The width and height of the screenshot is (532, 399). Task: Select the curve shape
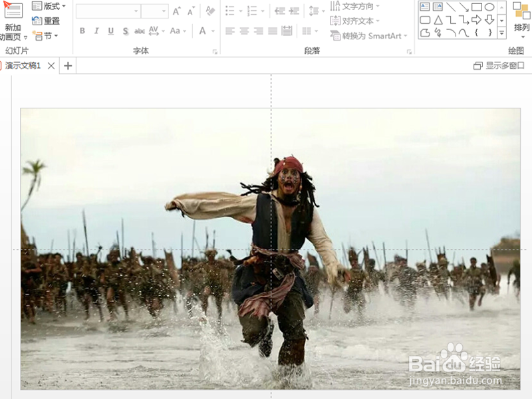point(464,33)
